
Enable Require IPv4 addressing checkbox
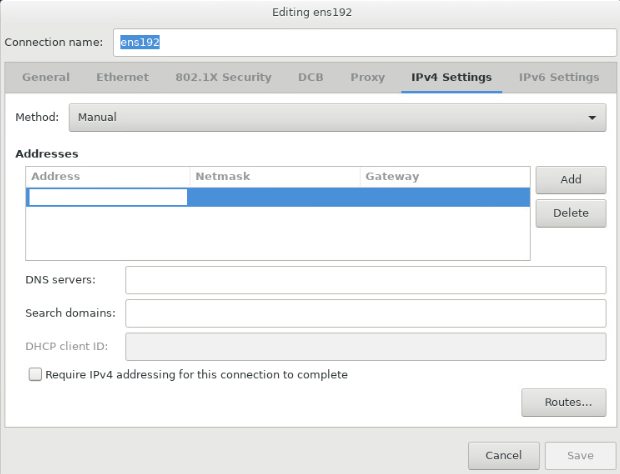35,374
